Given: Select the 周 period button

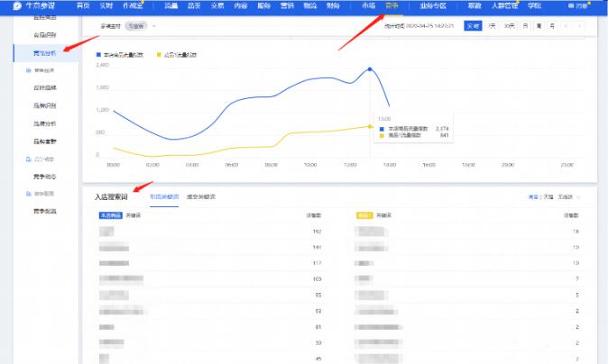Looking at the screenshot, I should point(539,26).
